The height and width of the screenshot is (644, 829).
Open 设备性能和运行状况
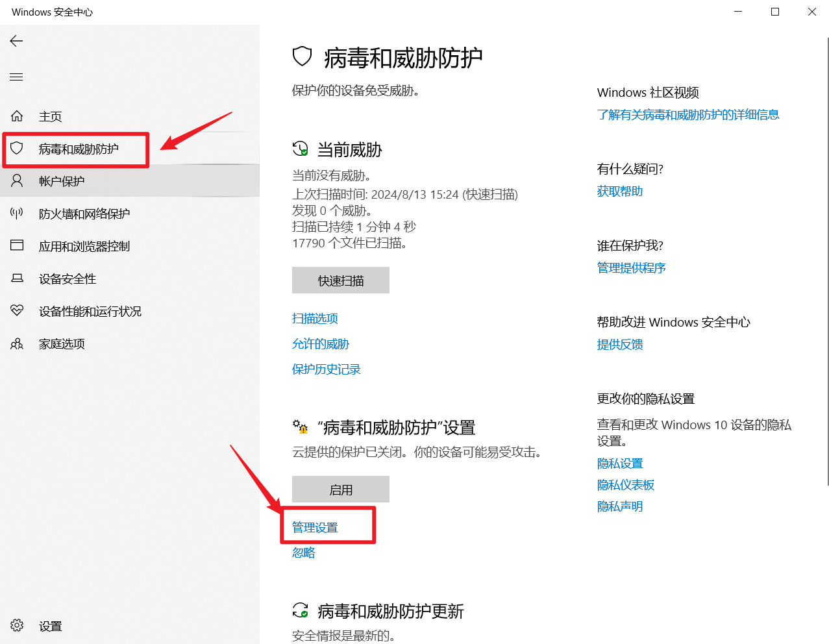[130, 311]
